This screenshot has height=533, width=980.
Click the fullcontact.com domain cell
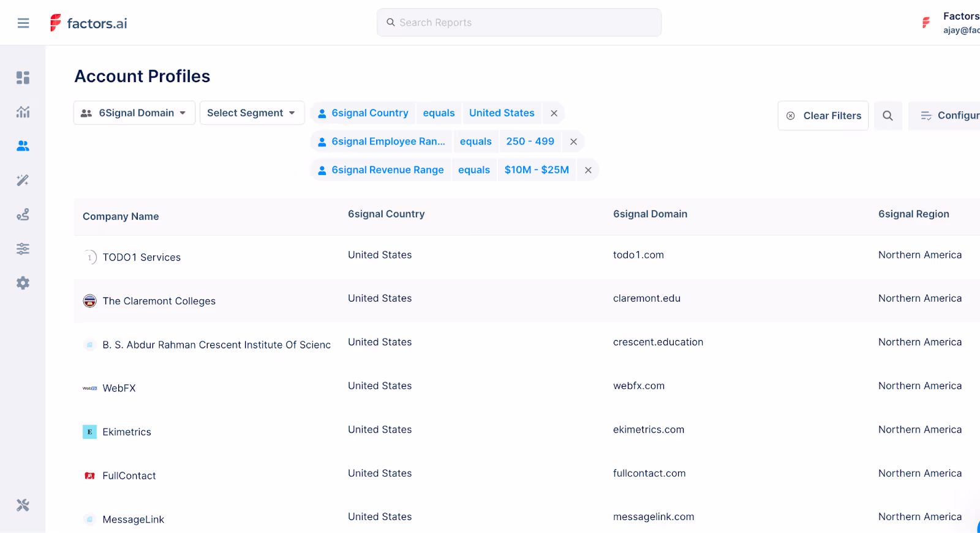649,474
